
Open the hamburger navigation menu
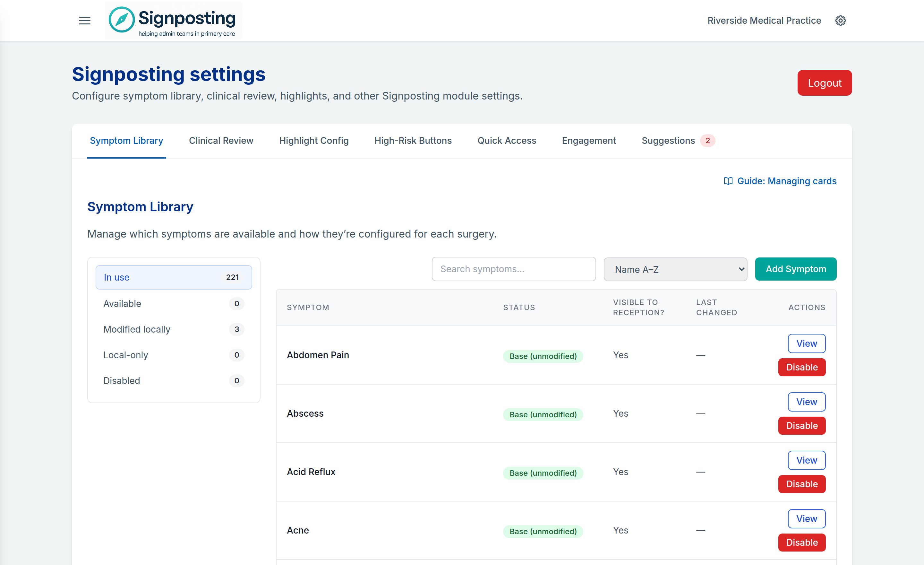(85, 21)
